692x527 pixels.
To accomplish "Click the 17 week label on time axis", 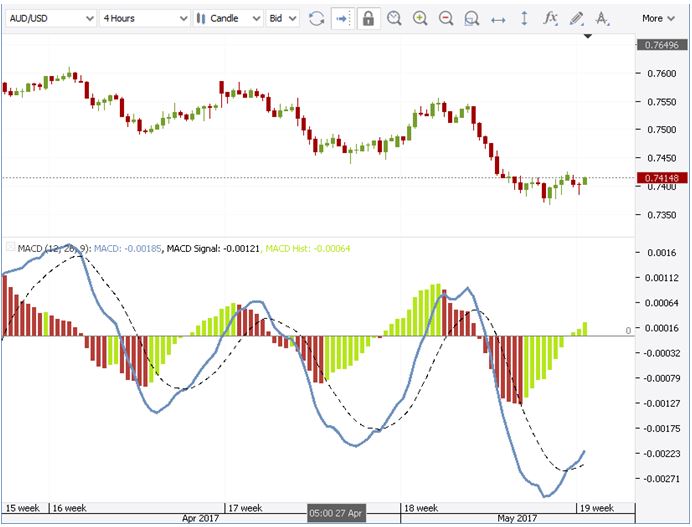I will coord(245,508).
